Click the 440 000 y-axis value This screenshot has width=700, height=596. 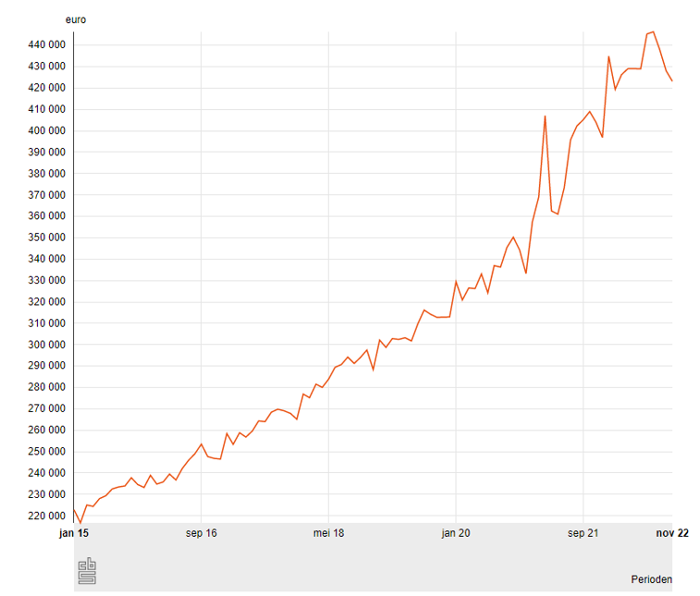point(46,45)
